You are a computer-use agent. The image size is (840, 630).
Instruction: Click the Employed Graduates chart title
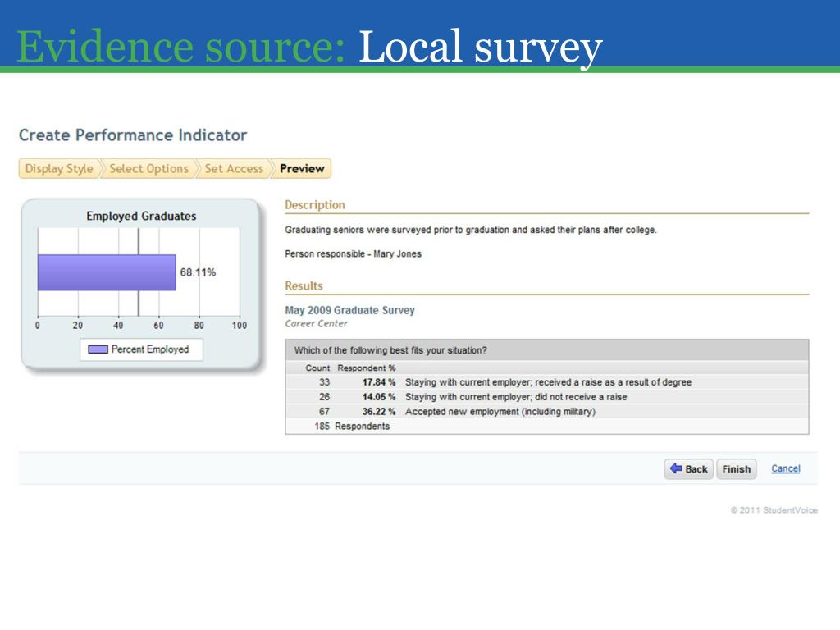click(x=141, y=216)
